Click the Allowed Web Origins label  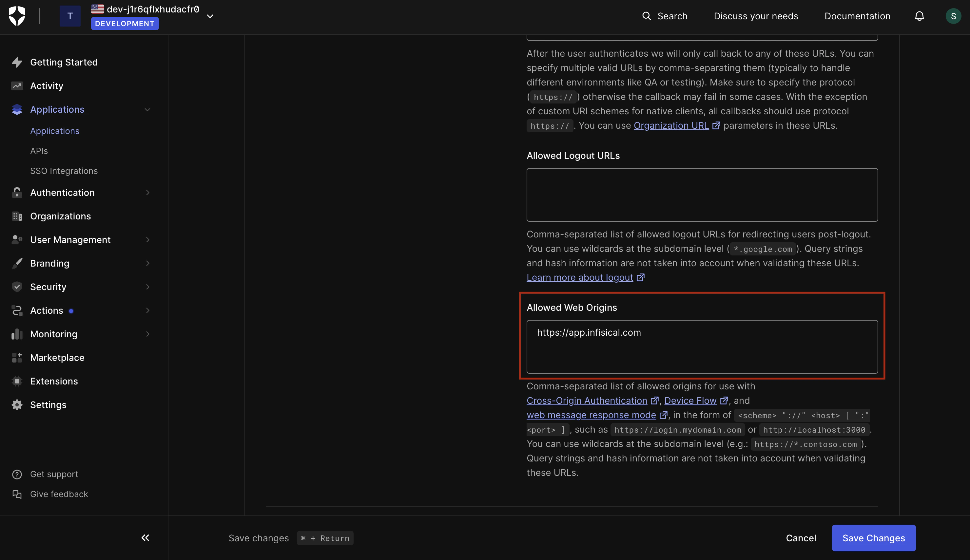[572, 307]
